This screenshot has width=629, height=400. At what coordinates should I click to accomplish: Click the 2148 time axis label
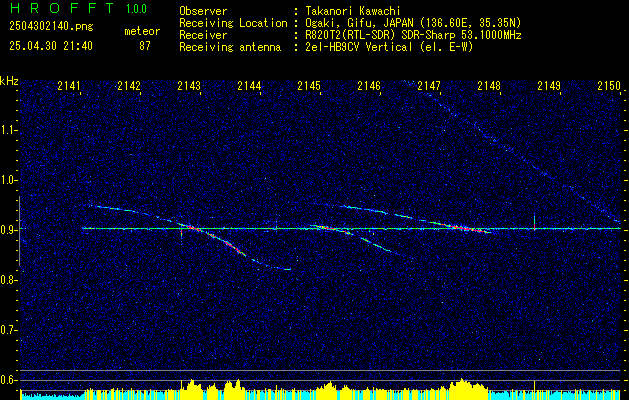[x=489, y=86]
